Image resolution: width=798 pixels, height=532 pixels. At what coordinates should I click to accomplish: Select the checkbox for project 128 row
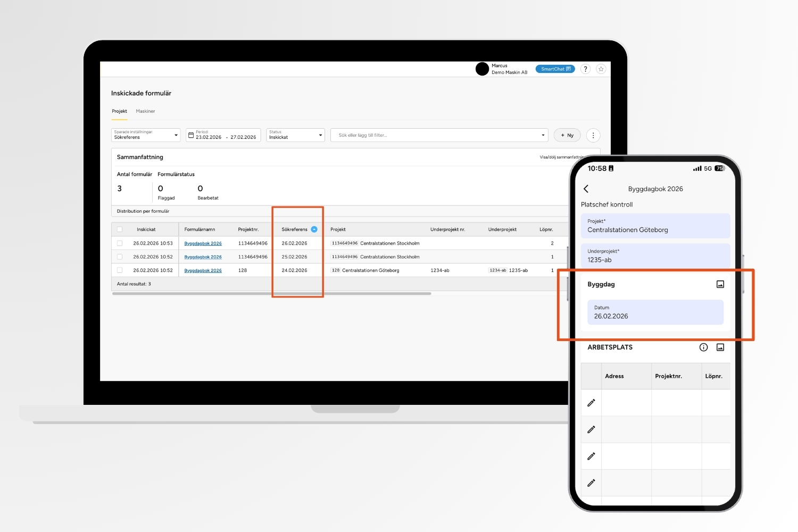(x=120, y=270)
